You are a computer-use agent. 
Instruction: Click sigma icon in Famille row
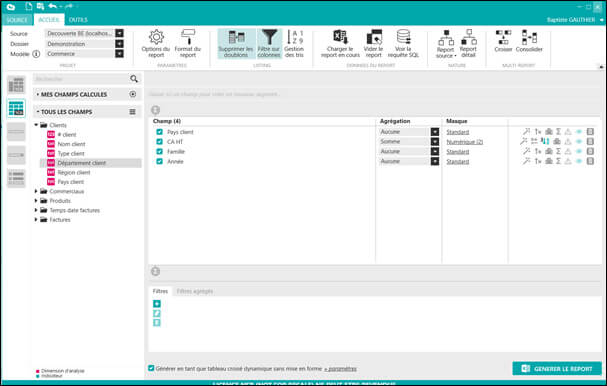pos(559,151)
